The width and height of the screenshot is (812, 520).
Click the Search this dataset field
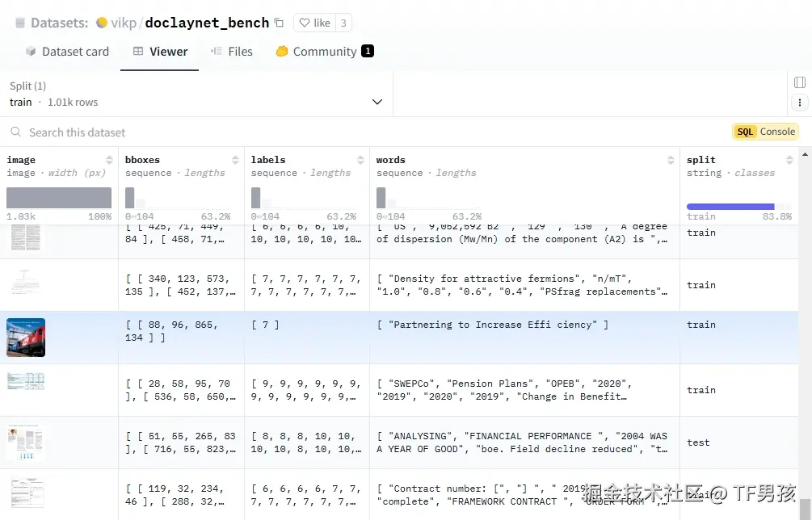[x=81, y=132]
